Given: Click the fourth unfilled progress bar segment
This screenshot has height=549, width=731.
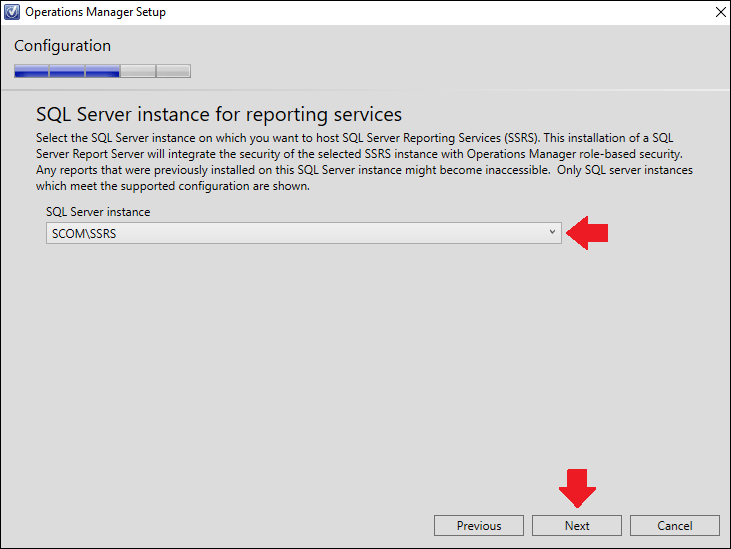Looking at the screenshot, I should (138, 71).
